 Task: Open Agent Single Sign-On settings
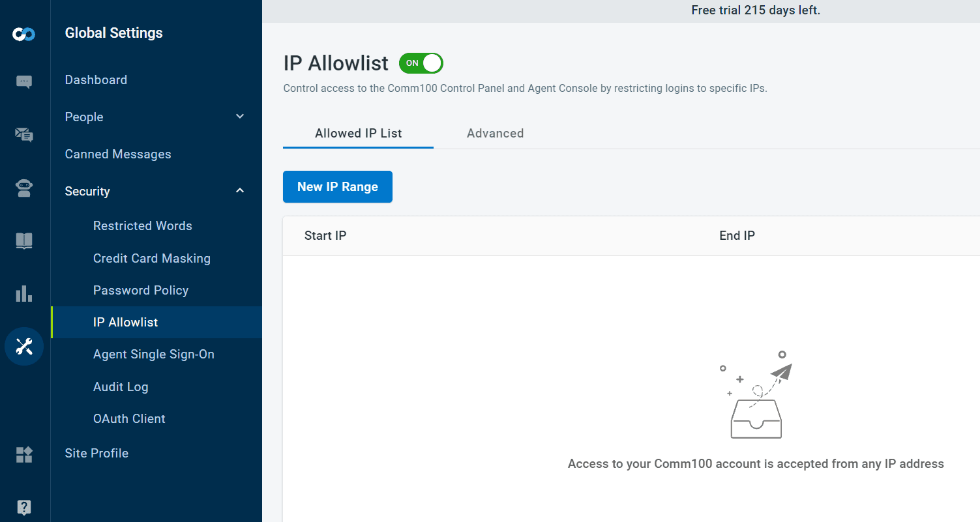click(154, 354)
